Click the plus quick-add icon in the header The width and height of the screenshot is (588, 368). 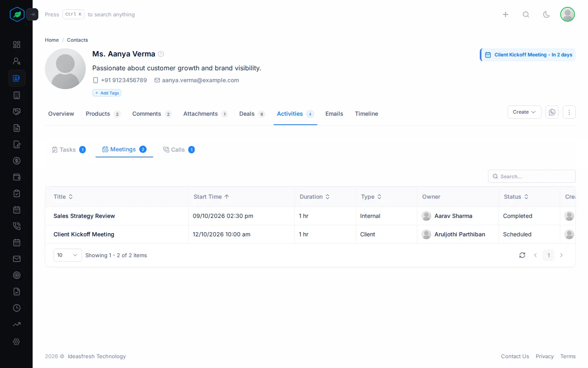[506, 14]
